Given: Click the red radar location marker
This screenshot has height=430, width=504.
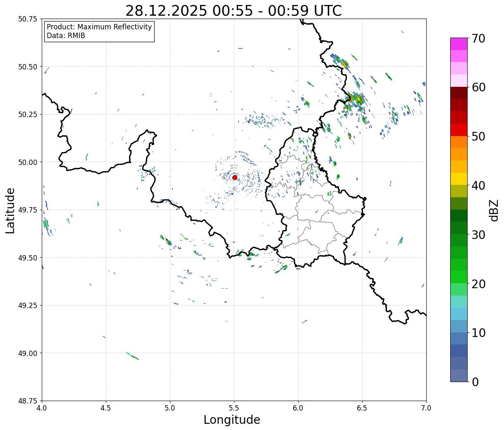Looking at the screenshot, I should 235,177.
